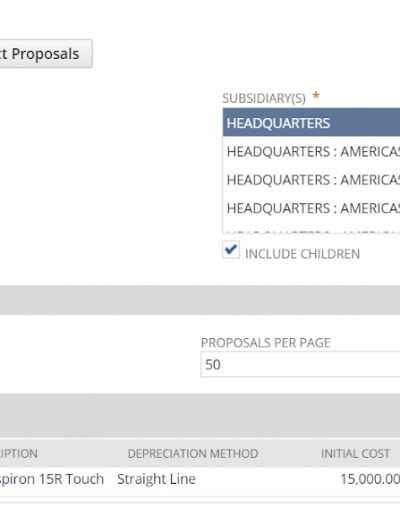Collapse the gray section bar above the table
This screenshot has width=400, height=516.
(200, 416)
